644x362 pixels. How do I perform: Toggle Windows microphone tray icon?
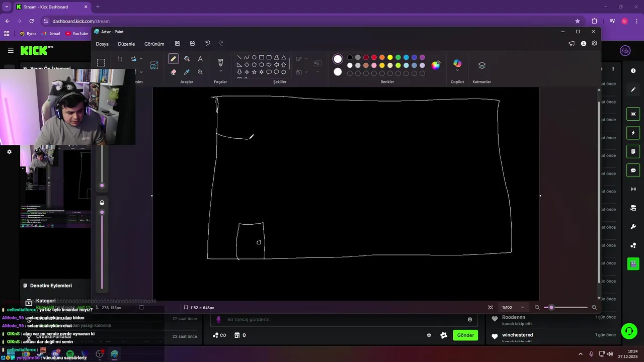591,354
